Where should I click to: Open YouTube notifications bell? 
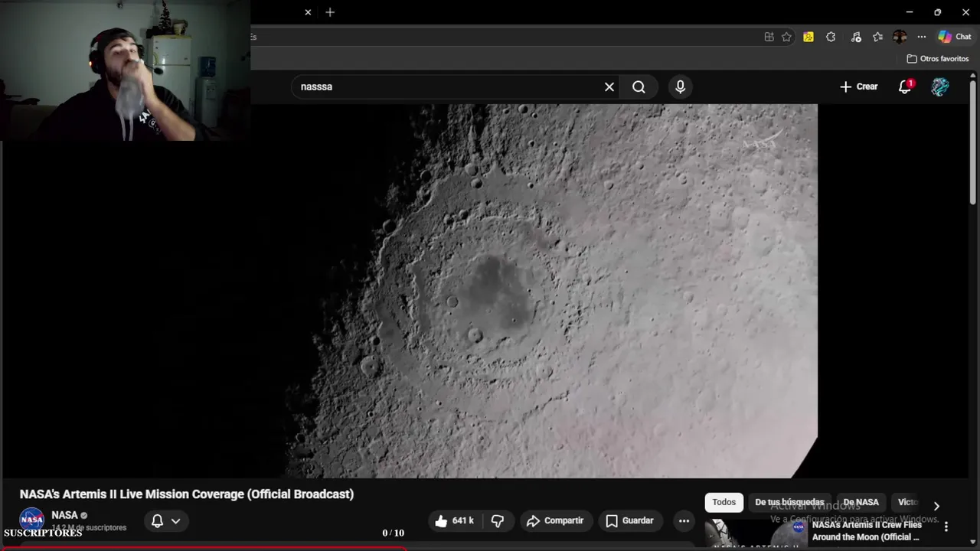click(905, 86)
